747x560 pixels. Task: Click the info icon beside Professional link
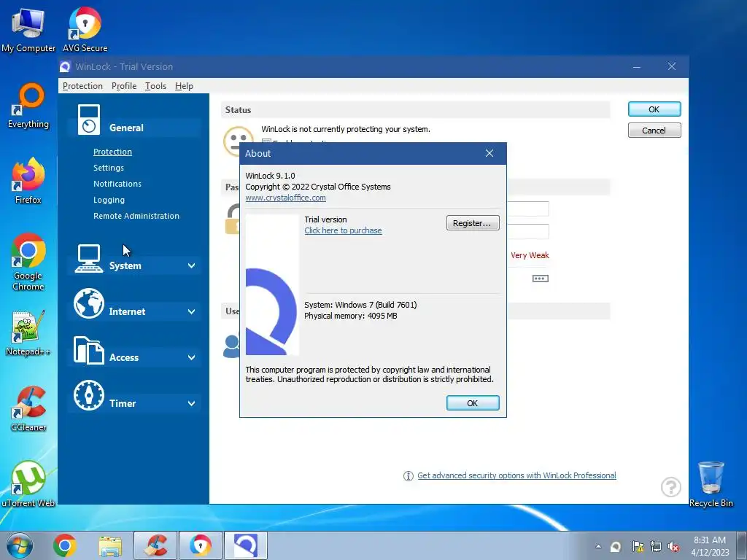(409, 475)
